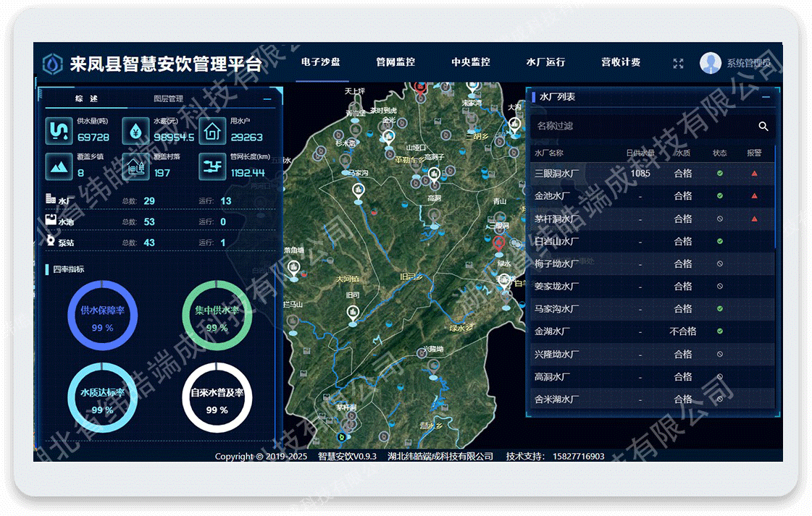The image size is (812, 516).
Task: Click the 供水保障率 ring gauge
Action: point(102,316)
